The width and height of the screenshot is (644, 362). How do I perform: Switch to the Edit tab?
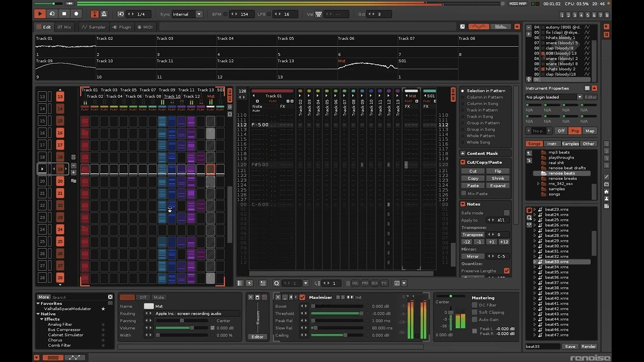pos(43,27)
